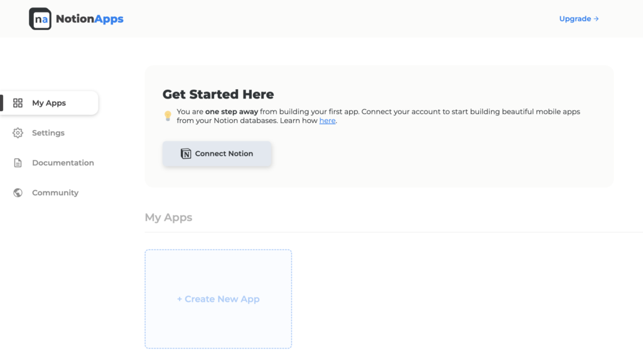Open Documentation from the sidebar label
Viewport: 643px width, 364px height.
tap(63, 163)
